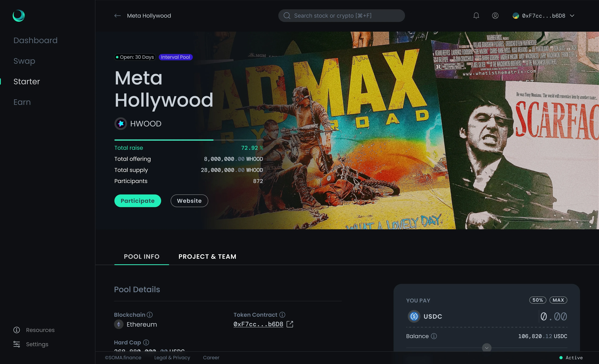This screenshot has width=599, height=364.
Task: Click the 106,820.12 USDC balance value
Action: point(543,336)
